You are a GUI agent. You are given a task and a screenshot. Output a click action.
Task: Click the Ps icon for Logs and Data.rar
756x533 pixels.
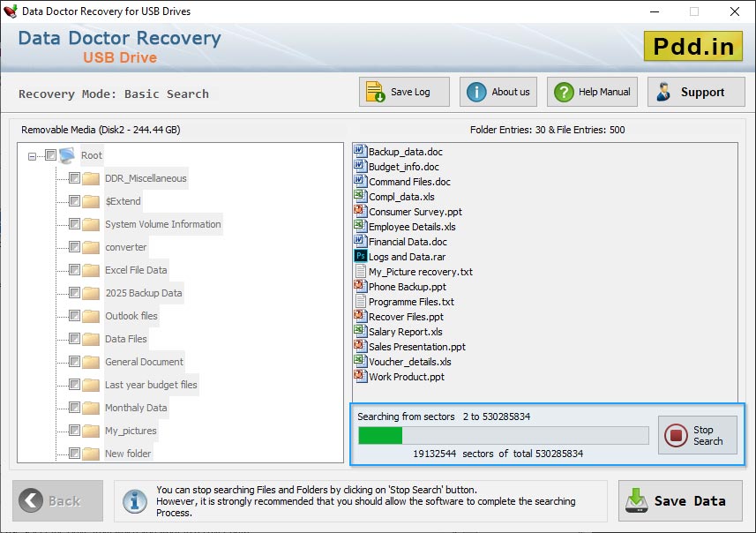click(361, 256)
